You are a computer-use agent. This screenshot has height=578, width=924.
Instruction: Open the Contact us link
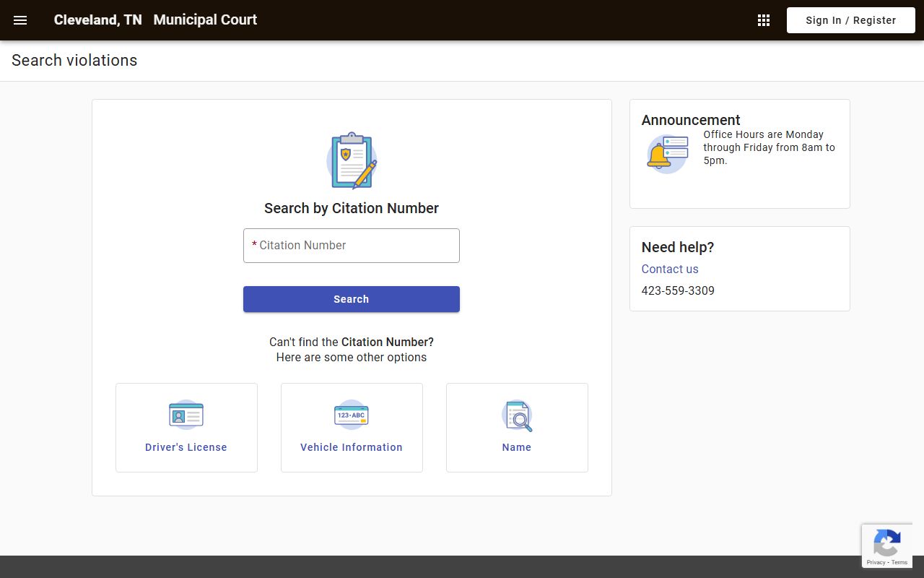pyautogui.click(x=670, y=269)
